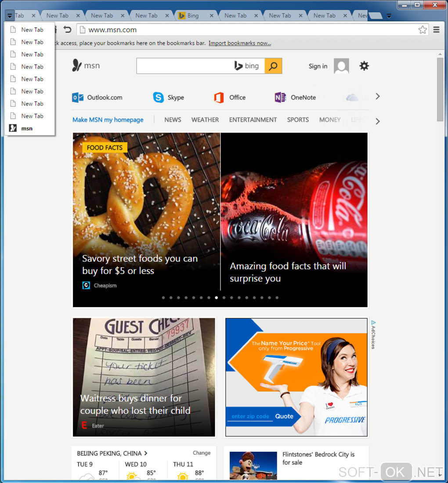Open OneNote shortcut
448x483 pixels.
pos(295,97)
